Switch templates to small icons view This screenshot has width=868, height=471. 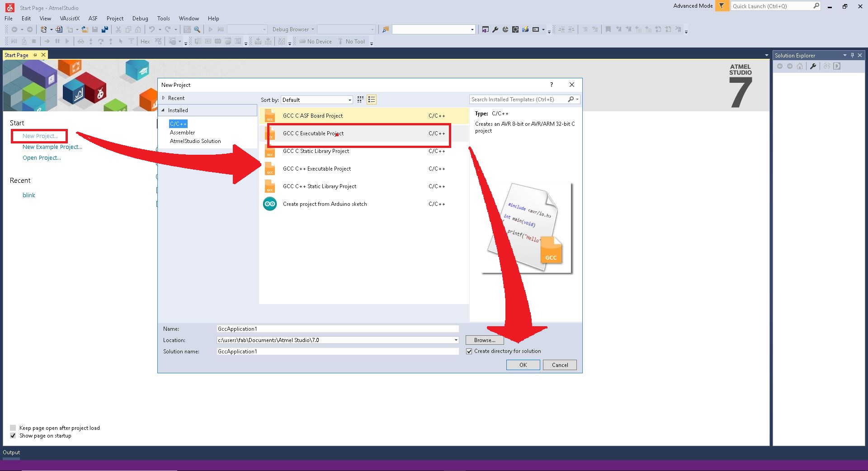[360, 100]
